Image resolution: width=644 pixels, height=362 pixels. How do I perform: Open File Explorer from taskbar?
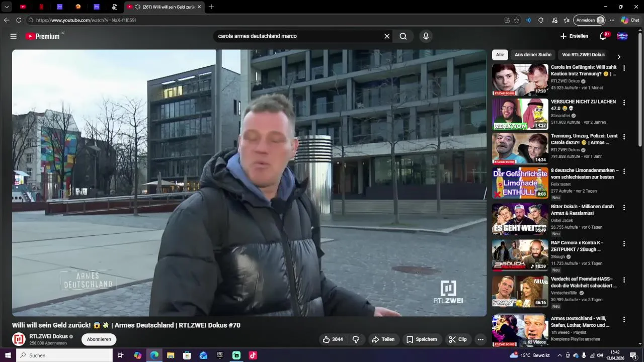[x=171, y=355]
